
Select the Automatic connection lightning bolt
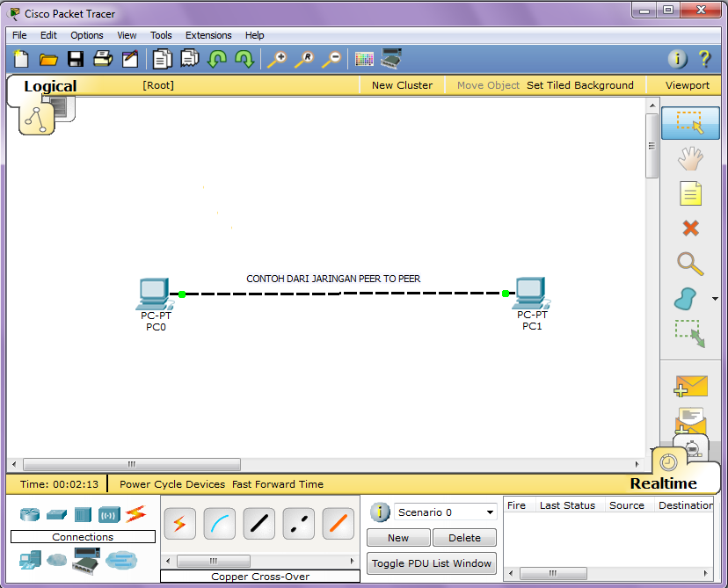tap(179, 523)
